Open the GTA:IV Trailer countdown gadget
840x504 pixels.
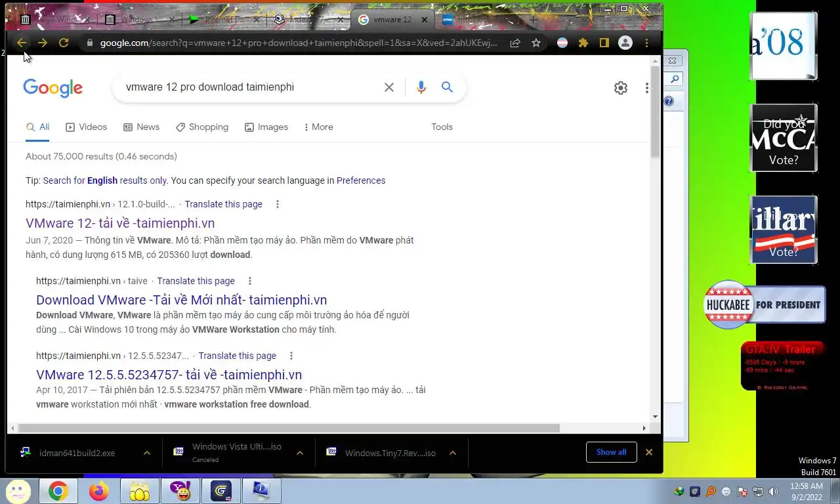pyautogui.click(x=782, y=366)
